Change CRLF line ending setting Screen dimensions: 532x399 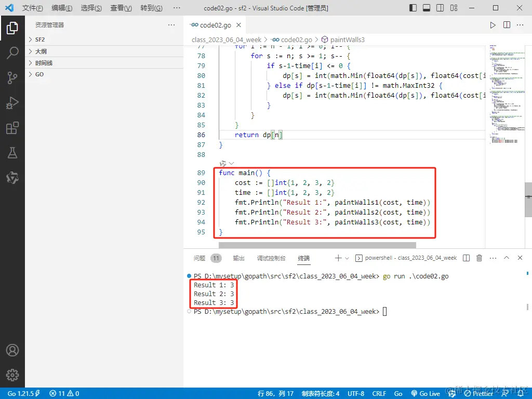[379, 394]
